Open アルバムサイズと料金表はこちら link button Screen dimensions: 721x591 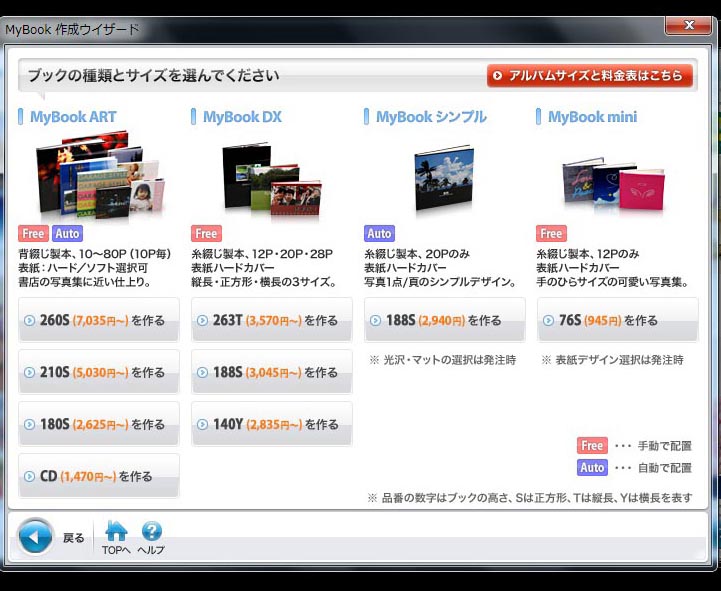590,76
